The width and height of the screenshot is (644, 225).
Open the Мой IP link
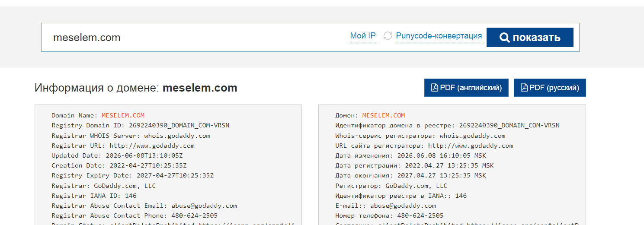click(x=363, y=36)
